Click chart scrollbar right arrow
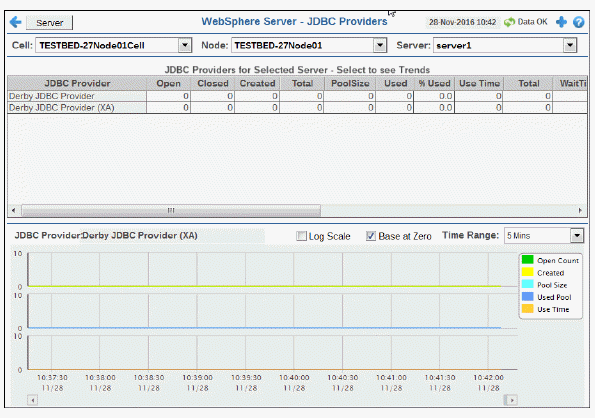Viewport: 595px width, 418px height. (x=512, y=400)
